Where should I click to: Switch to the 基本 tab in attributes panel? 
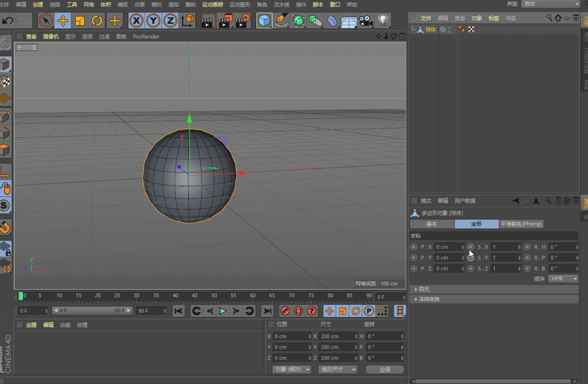coord(432,224)
